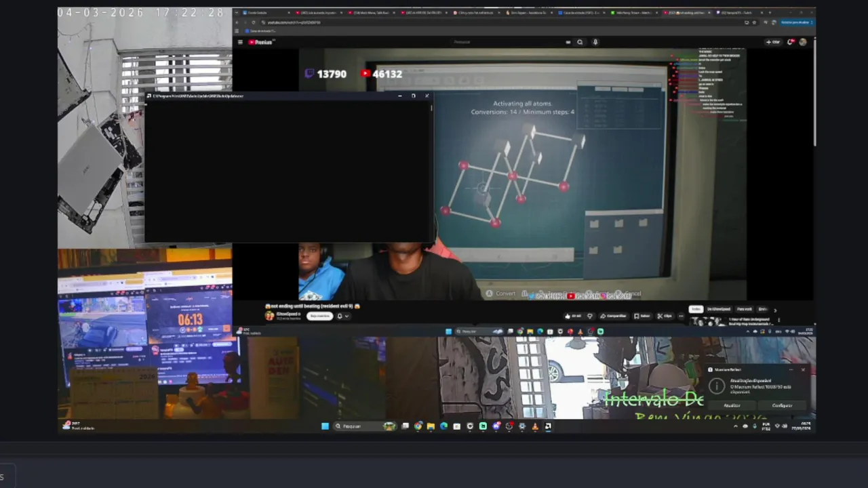Select the Todos filter chip
Viewport: 868px width, 488px height.
coord(696,309)
